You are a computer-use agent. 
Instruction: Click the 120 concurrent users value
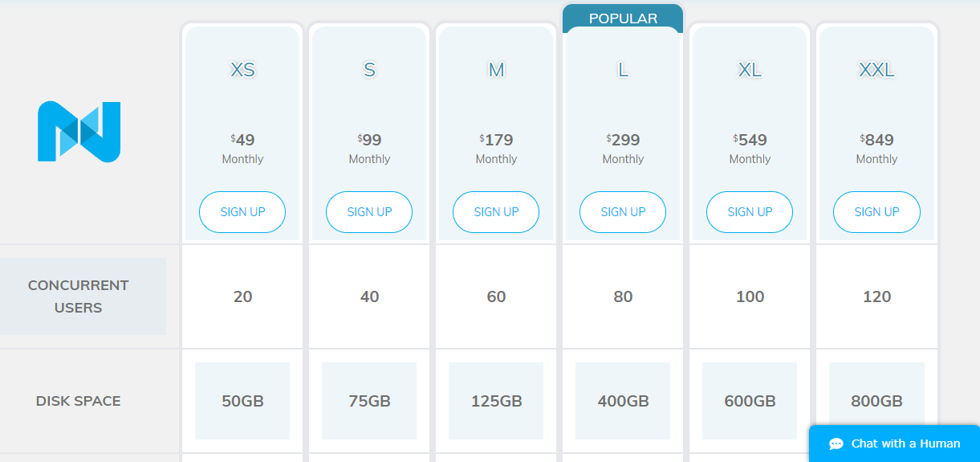click(x=876, y=296)
